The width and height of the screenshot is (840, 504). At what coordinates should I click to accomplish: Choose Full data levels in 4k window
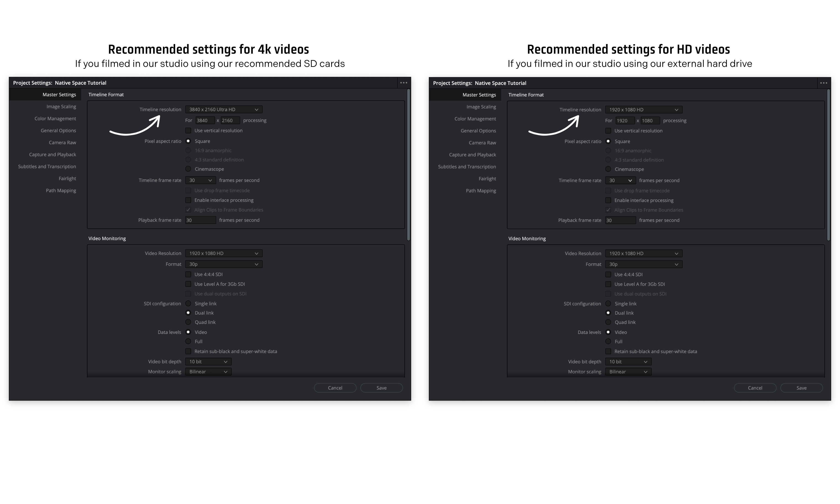point(188,341)
